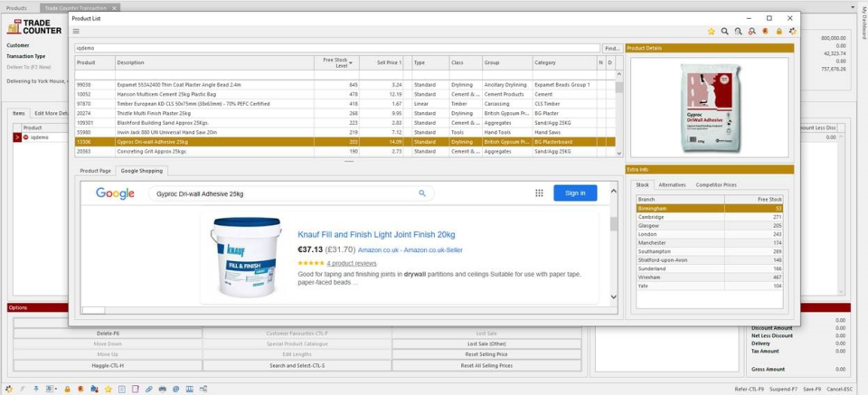Click Search and Select-CTL-S button

pos(297,366)
